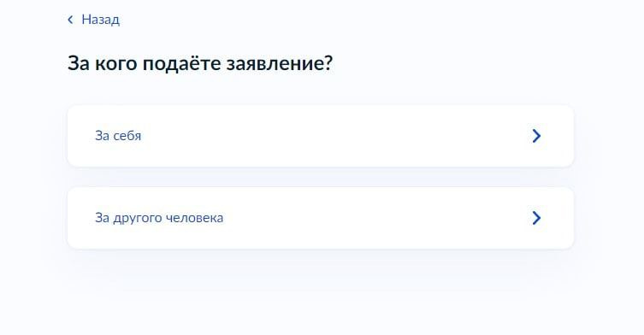Choose the За другого человека option card
The image size is (644, 335).
click(x=321, y=218)
